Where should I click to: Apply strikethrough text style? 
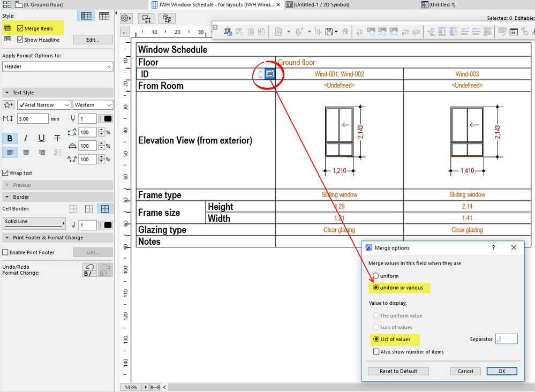(57, 138)
